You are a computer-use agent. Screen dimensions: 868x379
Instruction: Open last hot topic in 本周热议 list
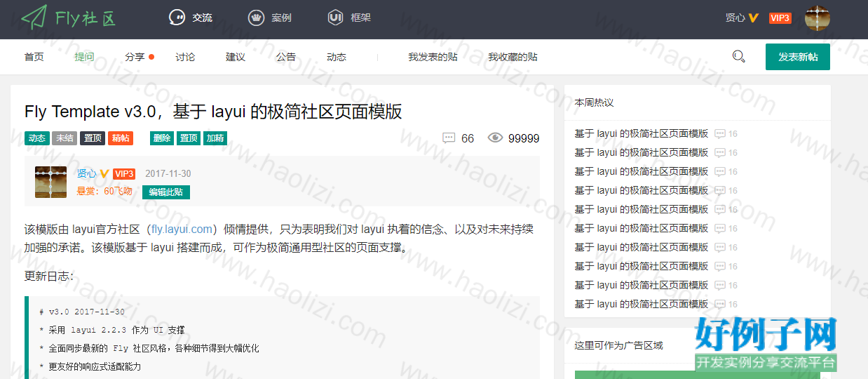[x=642, y=304]
